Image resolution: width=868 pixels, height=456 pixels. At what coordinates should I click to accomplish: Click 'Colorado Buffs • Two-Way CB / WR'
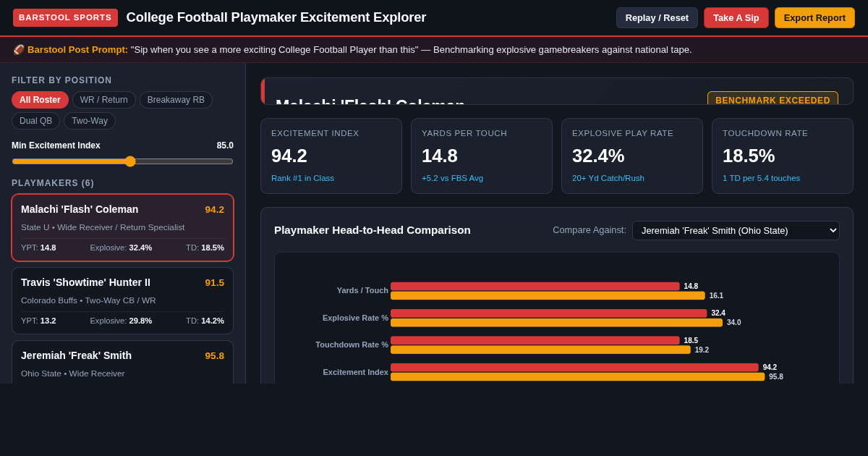coord(88,300)
